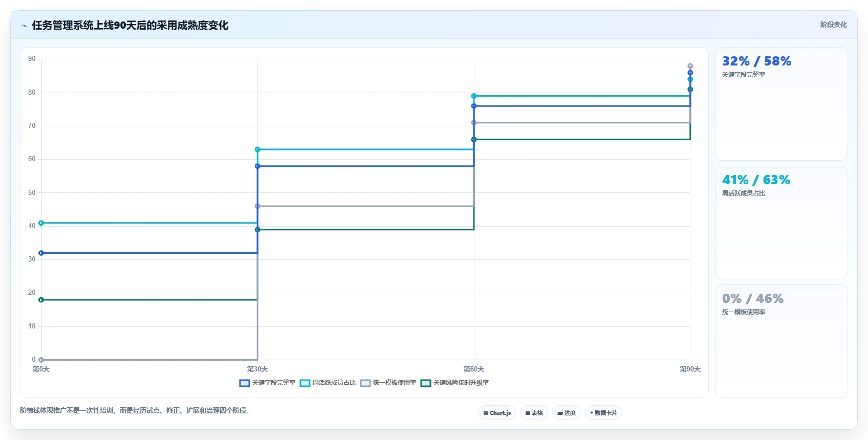868x440 pixels.
Task: Click the 第30天 x-axis label
Action: (257, 369)
